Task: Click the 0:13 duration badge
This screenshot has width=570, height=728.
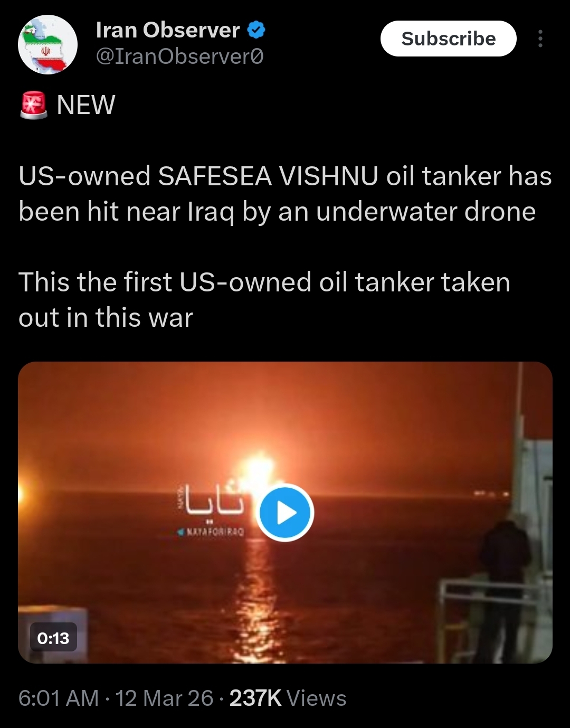Action: click(x=53, y=638)
